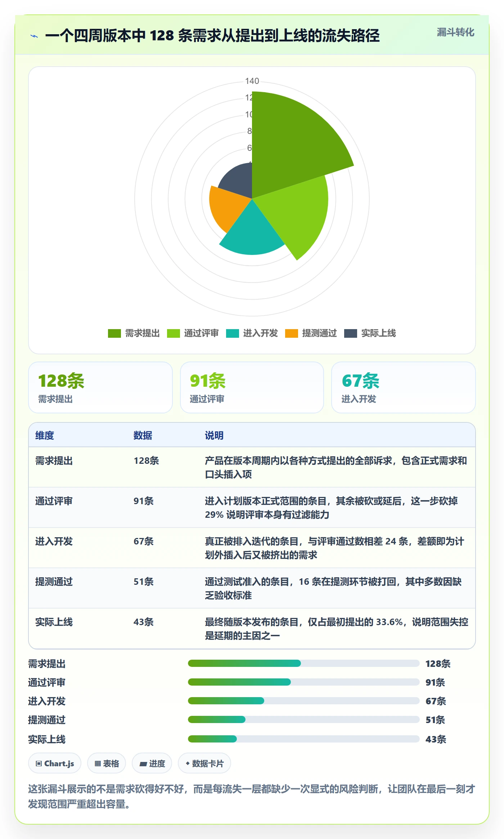Click the 进入开发 progress bar

[304, 701]
